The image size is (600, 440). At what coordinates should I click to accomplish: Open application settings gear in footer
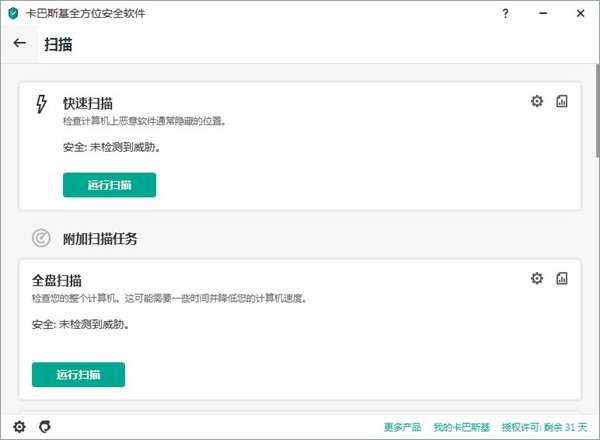pos(20,427)
